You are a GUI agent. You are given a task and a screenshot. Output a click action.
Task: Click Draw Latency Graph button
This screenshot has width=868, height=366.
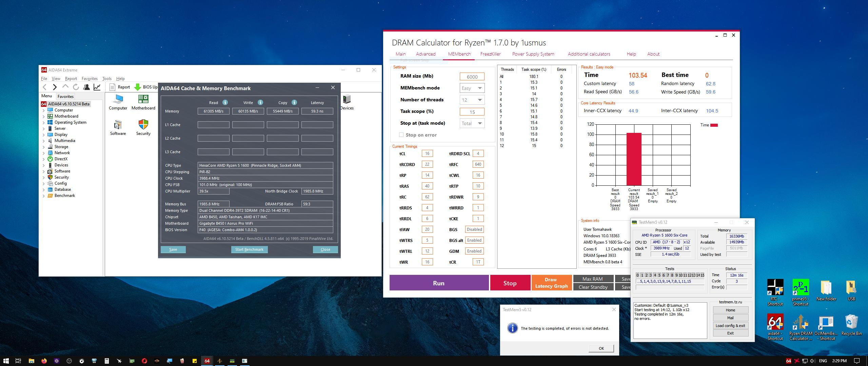pos(552,283)
